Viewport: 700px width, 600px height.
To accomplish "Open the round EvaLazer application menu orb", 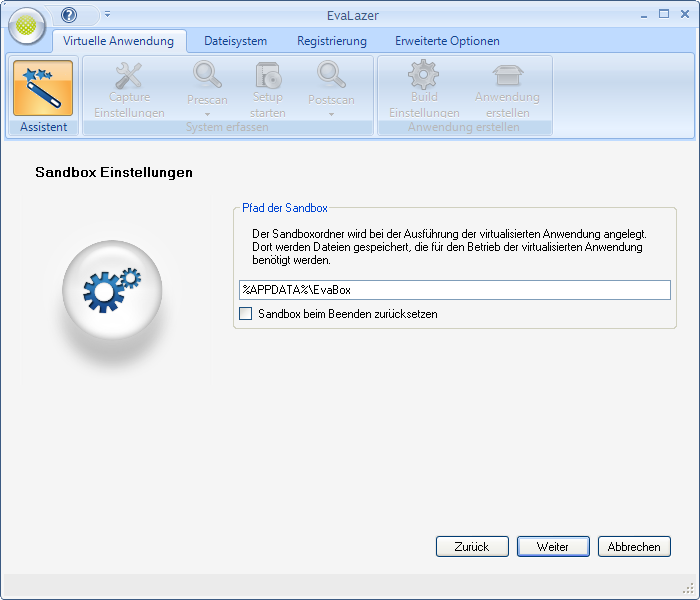I will pyautogui.click(x=27, y=25).
